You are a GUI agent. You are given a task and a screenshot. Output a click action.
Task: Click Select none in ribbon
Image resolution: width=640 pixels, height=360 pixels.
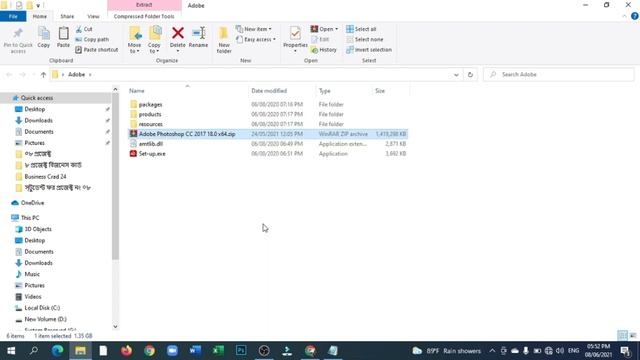(364, 40)
